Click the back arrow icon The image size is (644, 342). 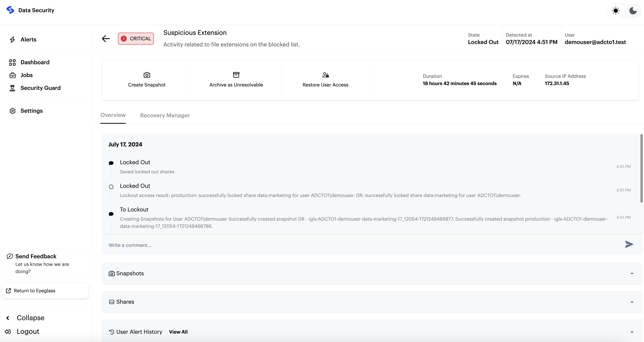point(106,39)
